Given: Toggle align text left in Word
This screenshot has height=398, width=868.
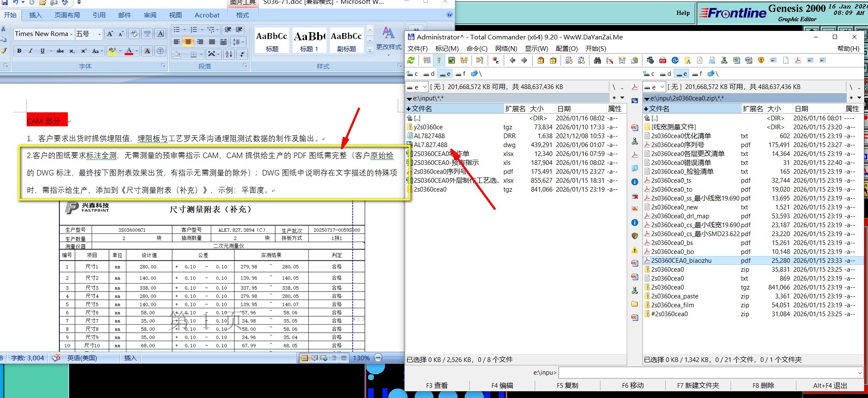Looking at the screenshot, I should click(x=176, y=42).
